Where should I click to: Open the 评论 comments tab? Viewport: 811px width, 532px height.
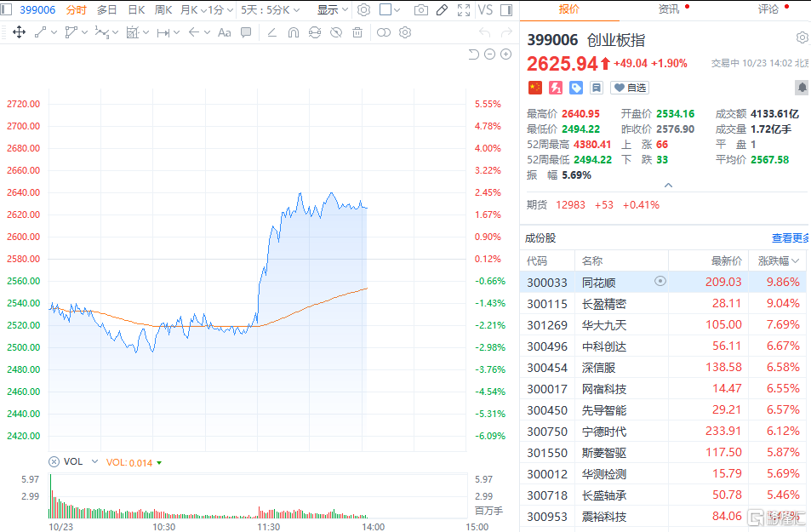coord(768,9)
